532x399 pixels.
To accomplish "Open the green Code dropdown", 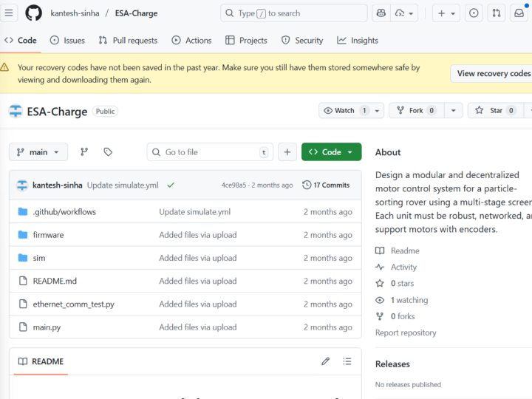I will tap(331, 152).
